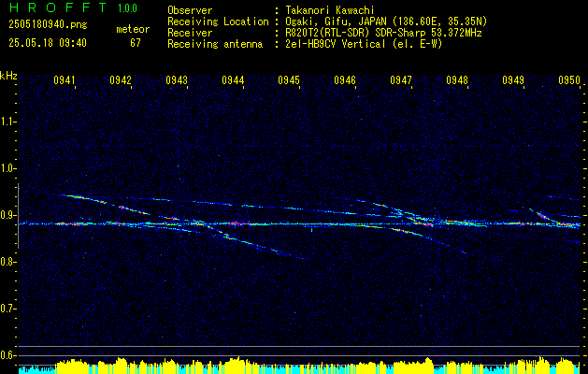
Task: Click the 0943 time marker
Action: pyautogui.click(x=177, y=80)
